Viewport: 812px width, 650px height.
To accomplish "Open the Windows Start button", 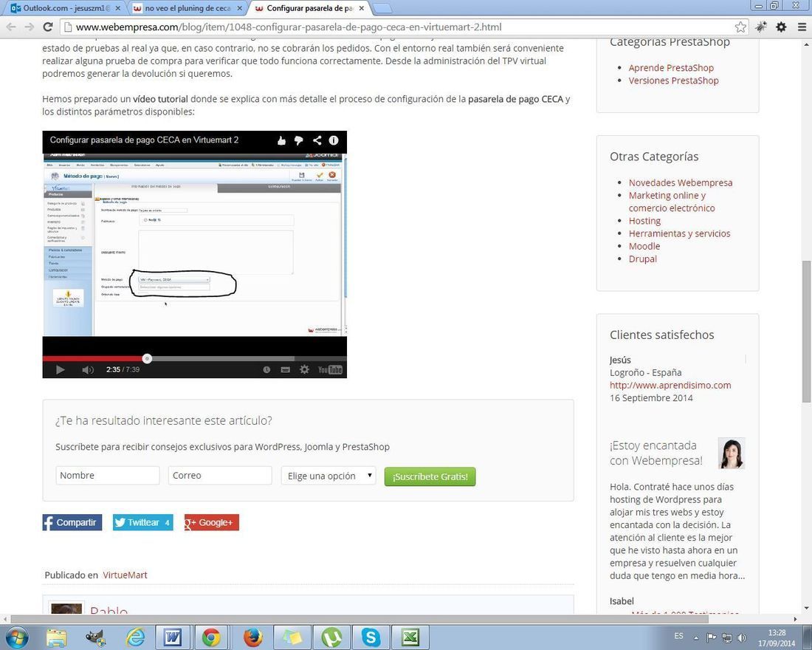I will tap(16, 637).
